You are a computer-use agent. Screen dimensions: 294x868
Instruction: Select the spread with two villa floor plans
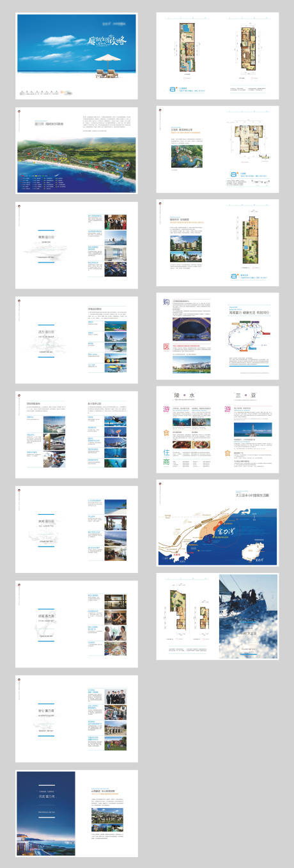(218, 56)
